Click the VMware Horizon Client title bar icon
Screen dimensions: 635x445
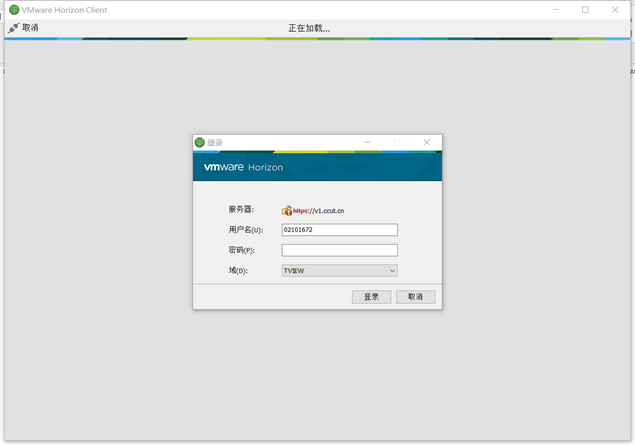click(x=14, y=10)
